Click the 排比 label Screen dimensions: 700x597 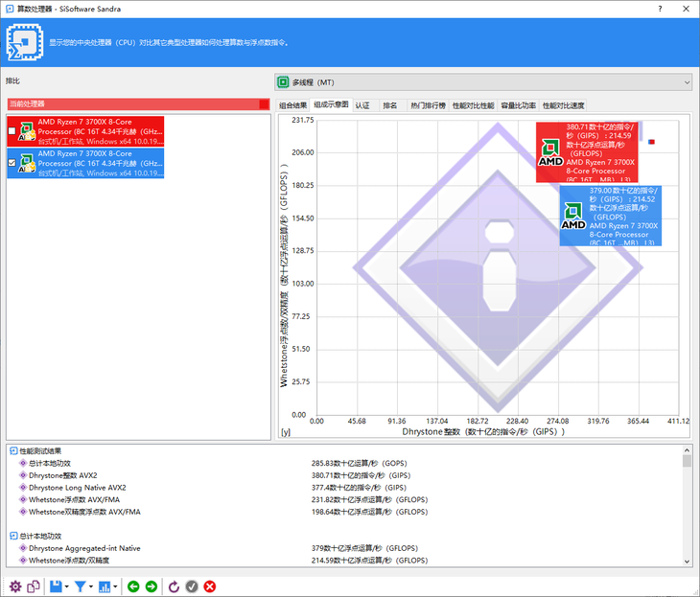pyautogui.click(x=12, y=80)
